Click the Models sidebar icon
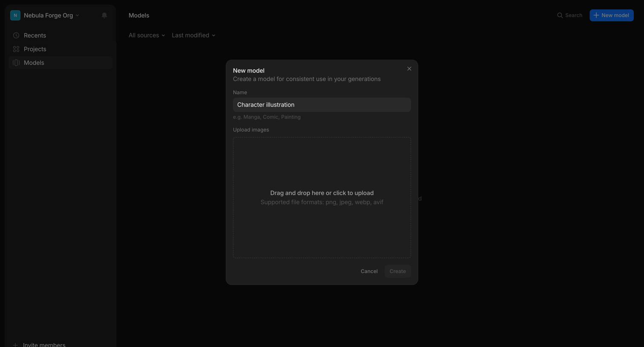644x347 pixels. coord(16,63)
